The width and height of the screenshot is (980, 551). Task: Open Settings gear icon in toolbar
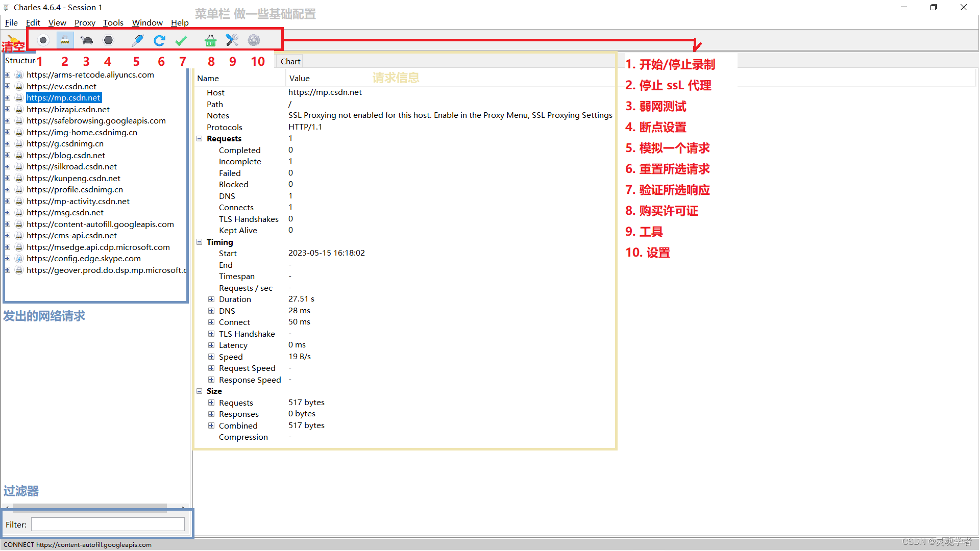(x=254, y=40)
